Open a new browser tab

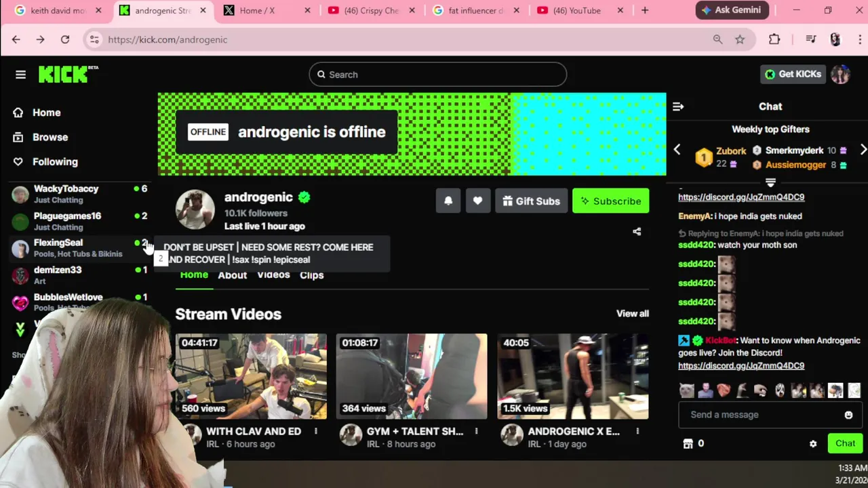point(645,10)
